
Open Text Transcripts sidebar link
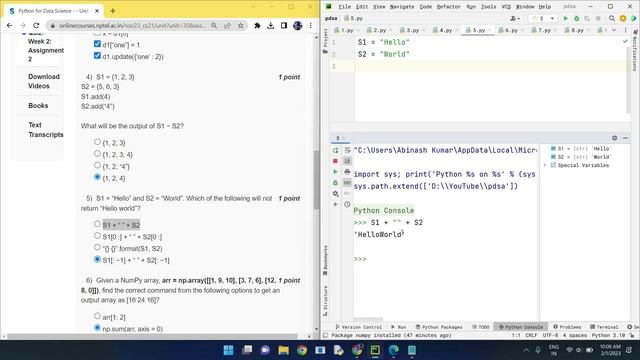pyautogui.click(x=46, y=130)
